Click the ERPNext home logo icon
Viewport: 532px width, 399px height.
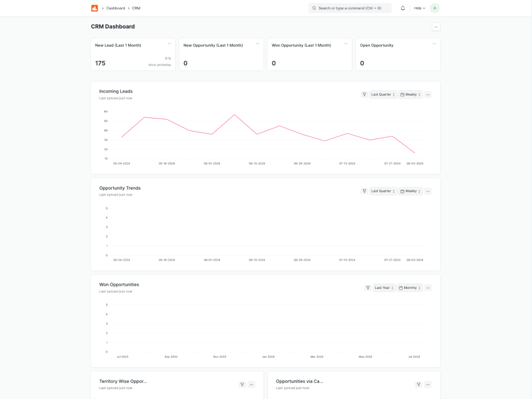[95, 8]
